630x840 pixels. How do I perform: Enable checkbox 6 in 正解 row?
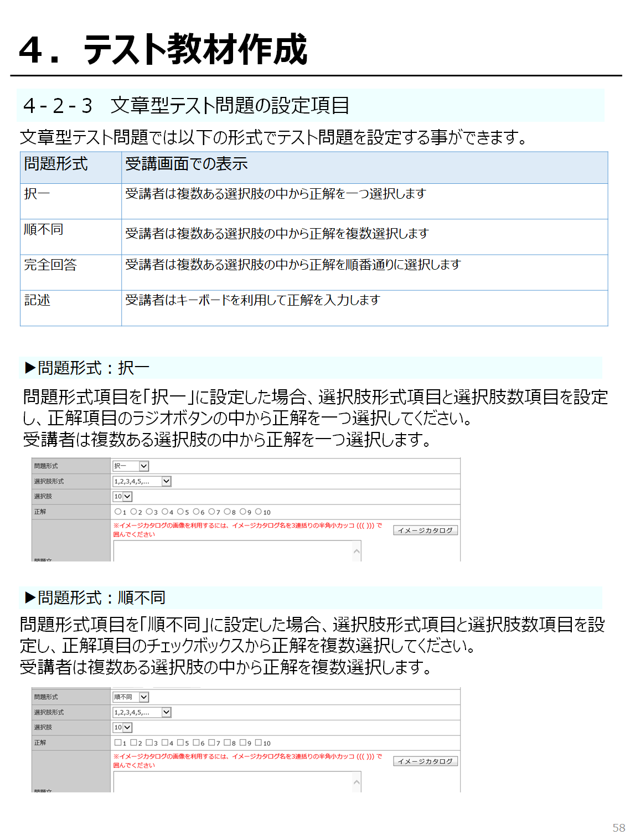click(x=196, y=743)
